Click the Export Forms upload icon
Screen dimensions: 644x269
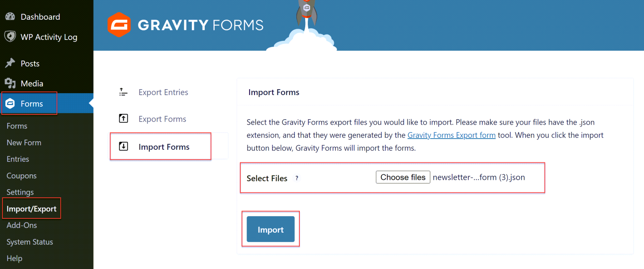(x=123, y=118)
